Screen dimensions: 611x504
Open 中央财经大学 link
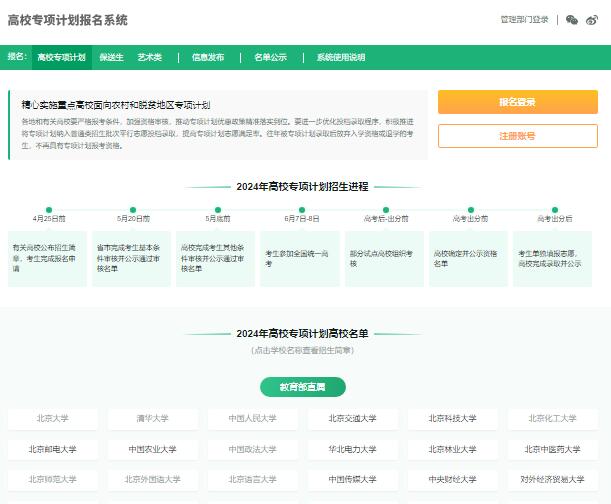point(452,479)
